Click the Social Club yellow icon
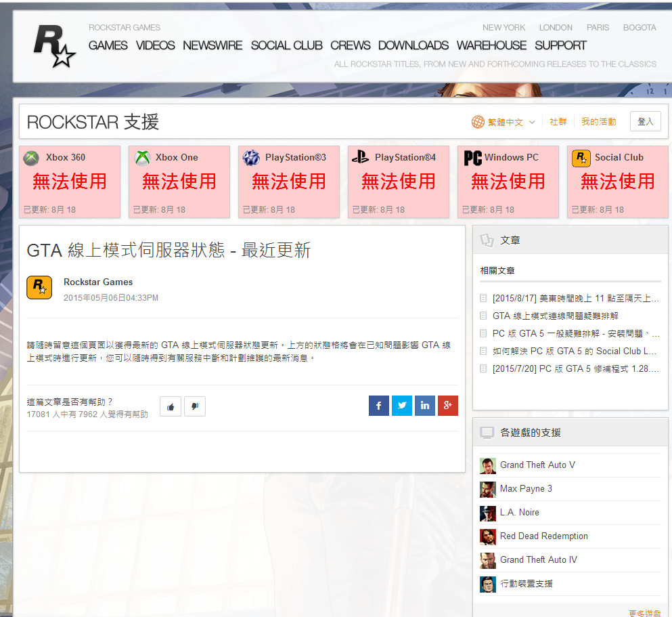Screen dimensions: 672x617 click(581, 158)
